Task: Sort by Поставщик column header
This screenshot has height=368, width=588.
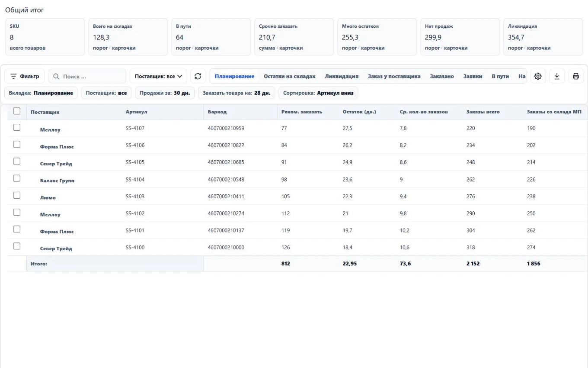Action: 45,112
